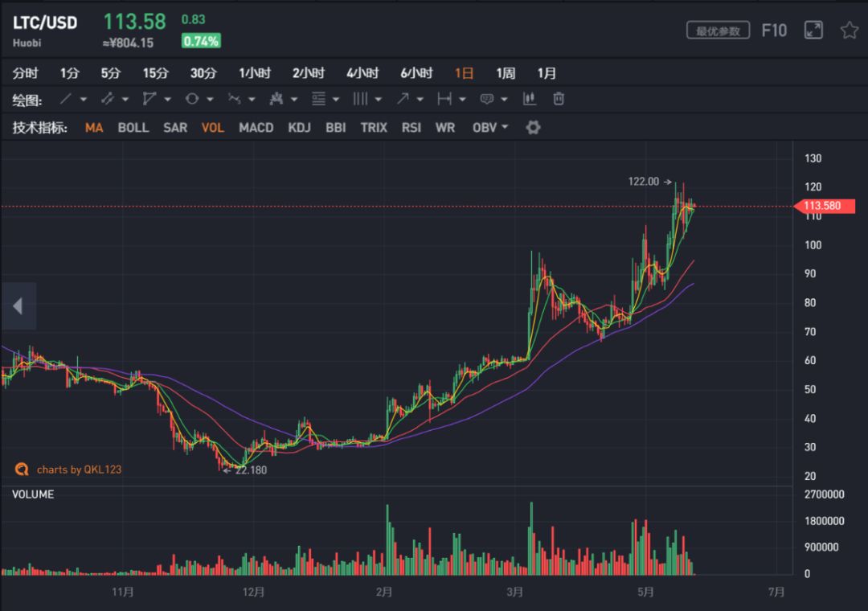This screenshot has height=611, width=868.
Task: Toggle the VOL indicator
Action: pos(212,127)
